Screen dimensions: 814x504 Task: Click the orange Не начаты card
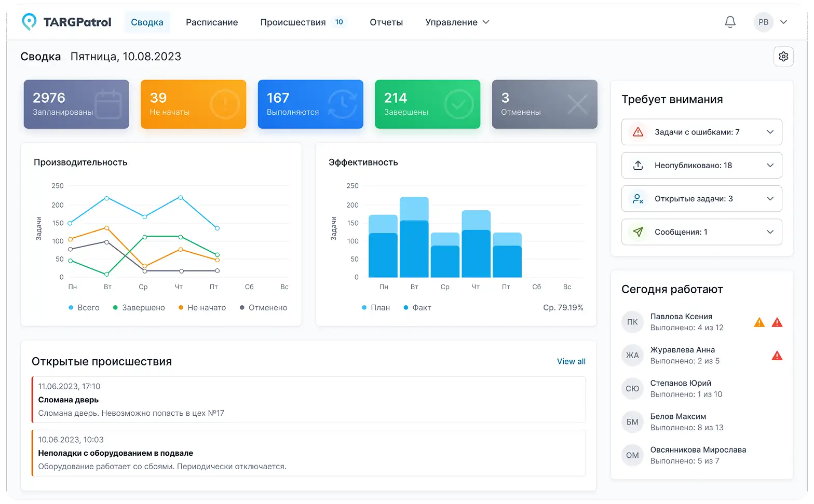tap(193, 104)
